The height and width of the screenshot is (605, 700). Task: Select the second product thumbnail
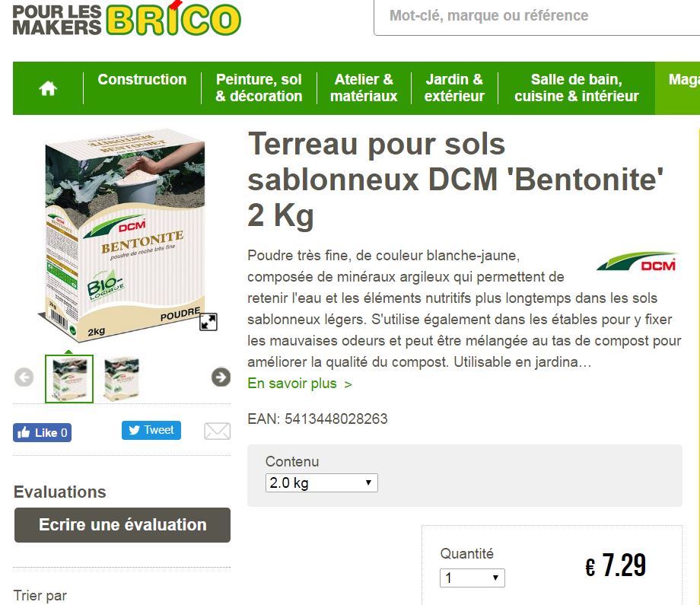click(x=121, y=379)
